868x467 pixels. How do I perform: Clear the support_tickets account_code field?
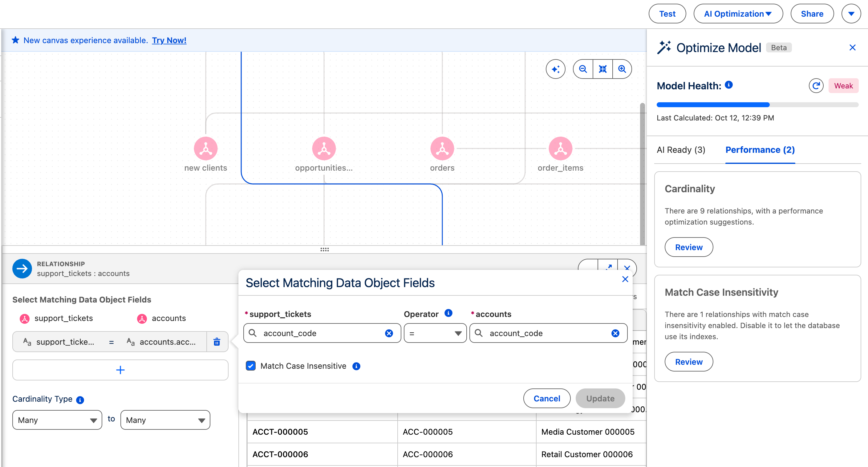pos(389,333)
